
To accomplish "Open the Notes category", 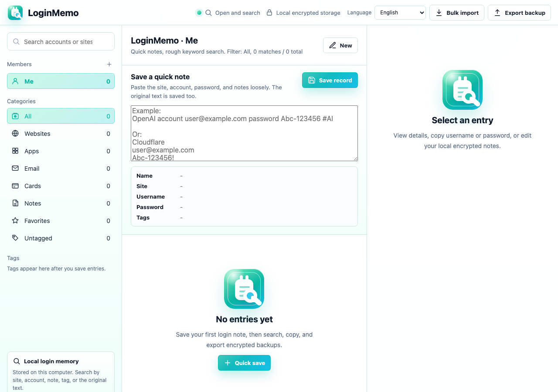I will 61,203.
